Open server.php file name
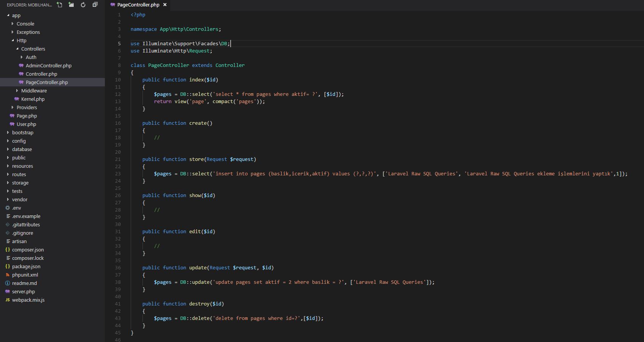The height and width of the screenshot is (342, 644). click(23, 291)
